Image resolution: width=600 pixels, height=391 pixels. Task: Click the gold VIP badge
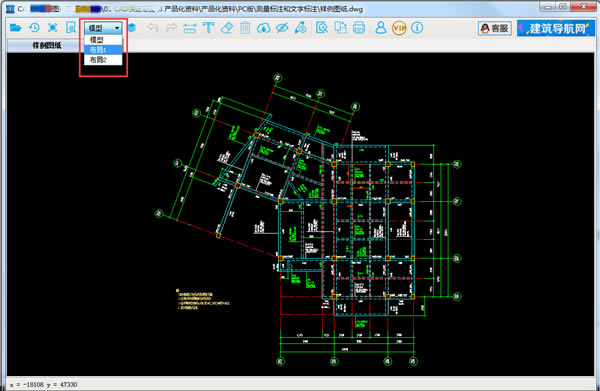(x=399, y=28)
